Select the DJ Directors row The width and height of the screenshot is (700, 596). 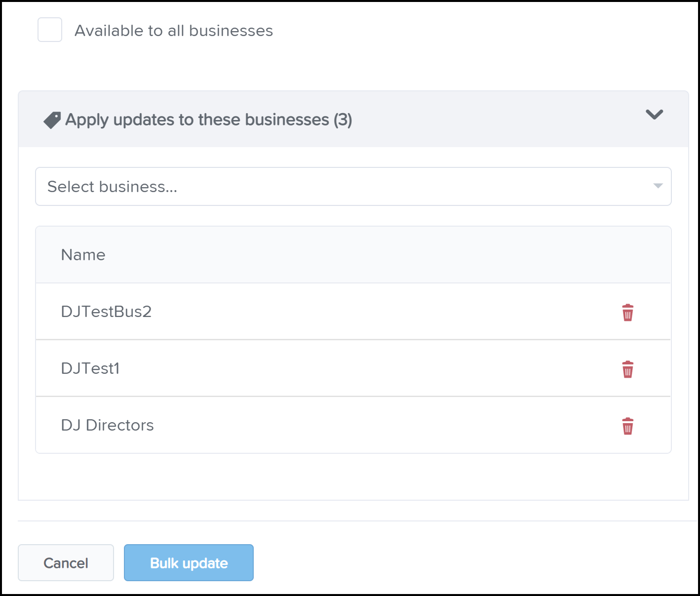(x=353, y=425)
